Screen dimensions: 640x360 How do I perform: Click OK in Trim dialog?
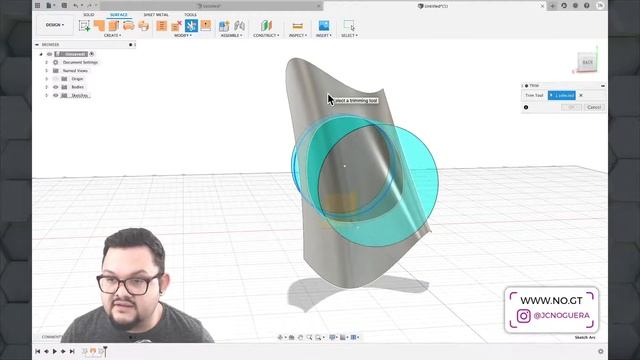[571, 107]
